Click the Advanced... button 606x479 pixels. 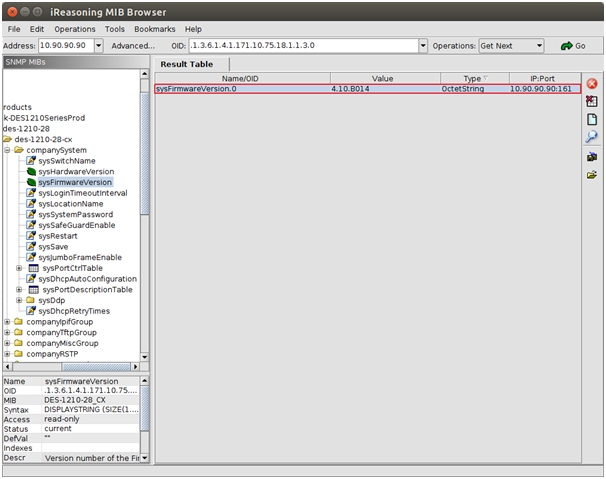click(x=133, y=46)
